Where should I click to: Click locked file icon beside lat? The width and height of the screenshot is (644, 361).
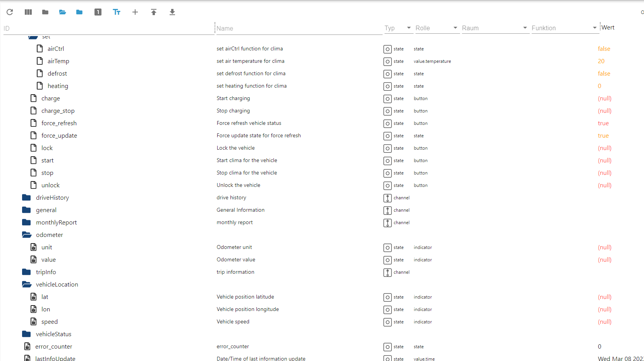point(33,297)
